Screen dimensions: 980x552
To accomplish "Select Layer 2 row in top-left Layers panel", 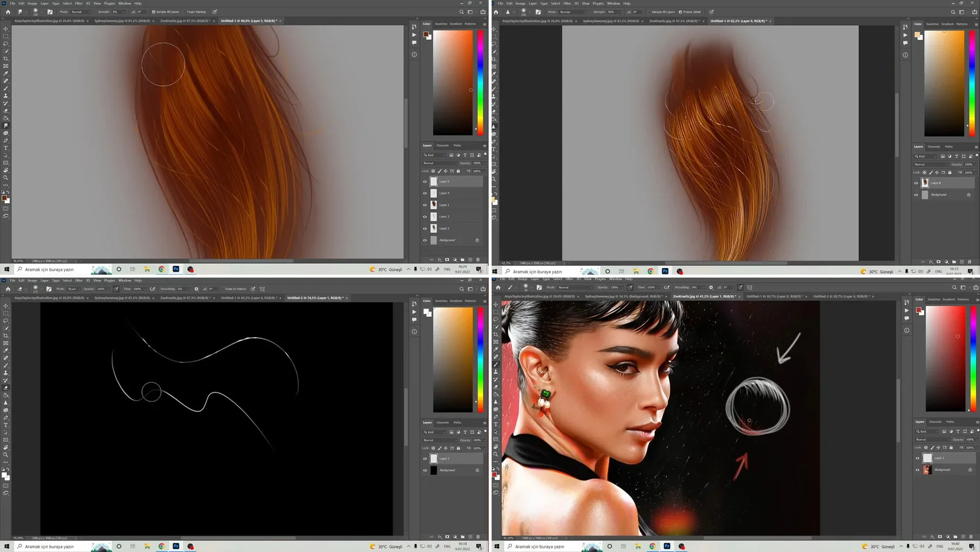I will pyautogui.click(x=453, y=228).
